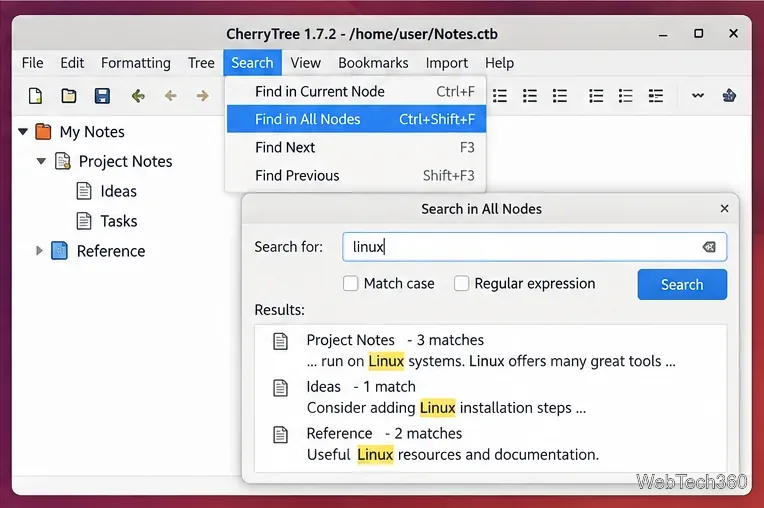
Task: Click the Ideas node document icon
Action: pos(84,191)
